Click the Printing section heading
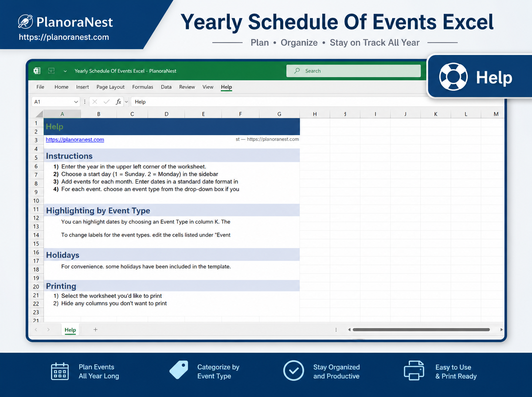 click(61, 286)
